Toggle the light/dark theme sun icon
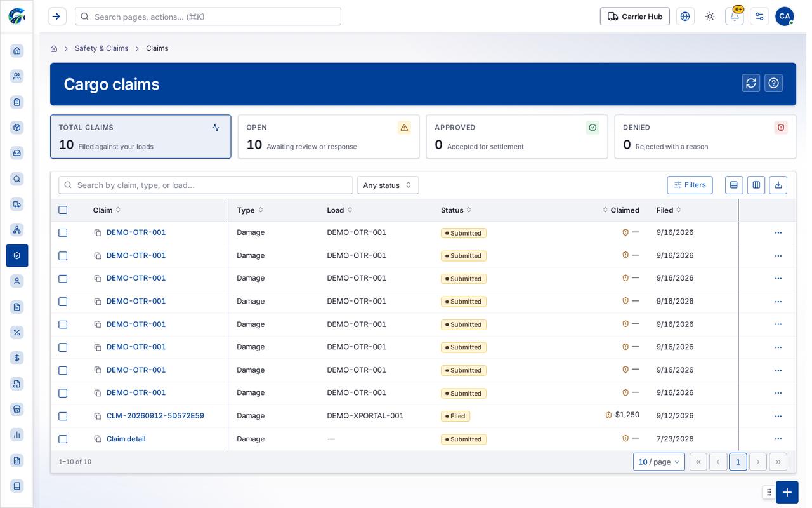 (710, 17)
